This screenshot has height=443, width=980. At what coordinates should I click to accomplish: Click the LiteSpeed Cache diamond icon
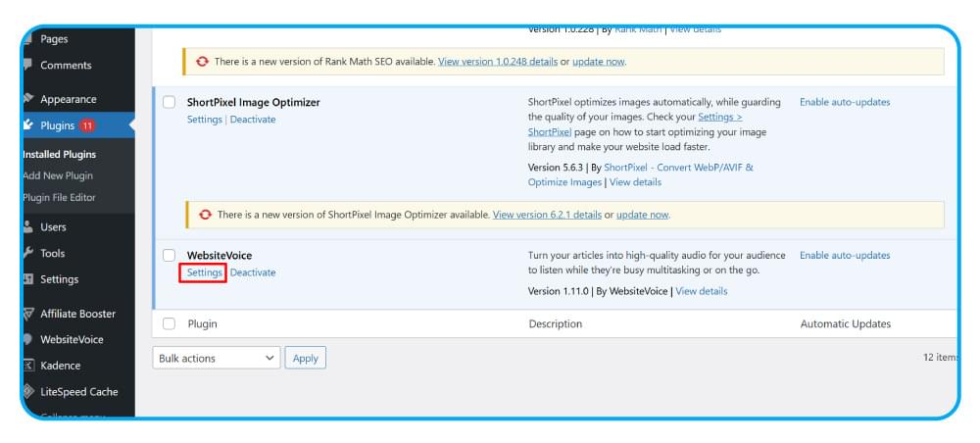(27, 392)
